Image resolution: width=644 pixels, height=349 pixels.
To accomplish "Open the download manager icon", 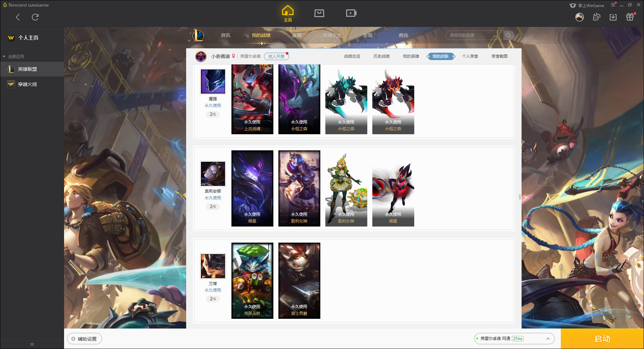I will (613, 17).
